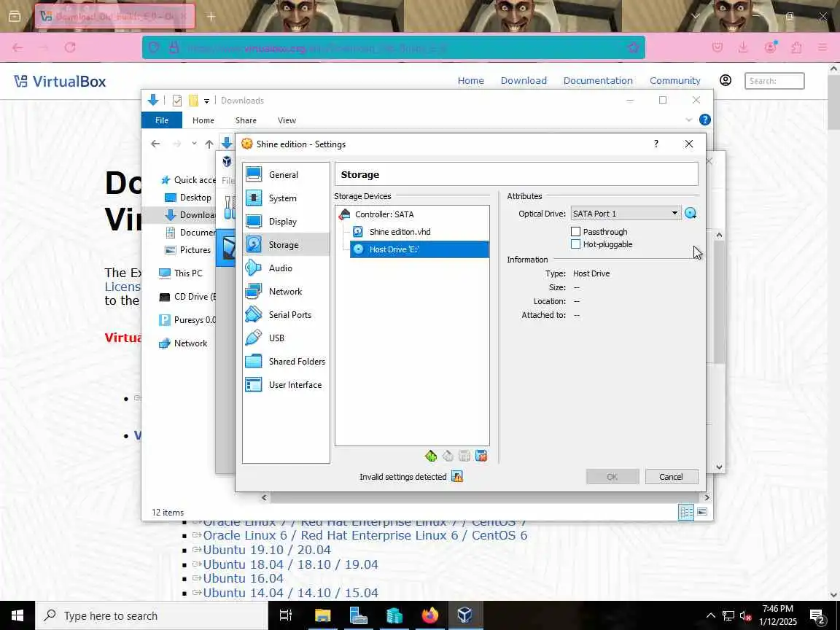
Task: Open recent locations chevron in File Explorer
Action: [194, 144]
